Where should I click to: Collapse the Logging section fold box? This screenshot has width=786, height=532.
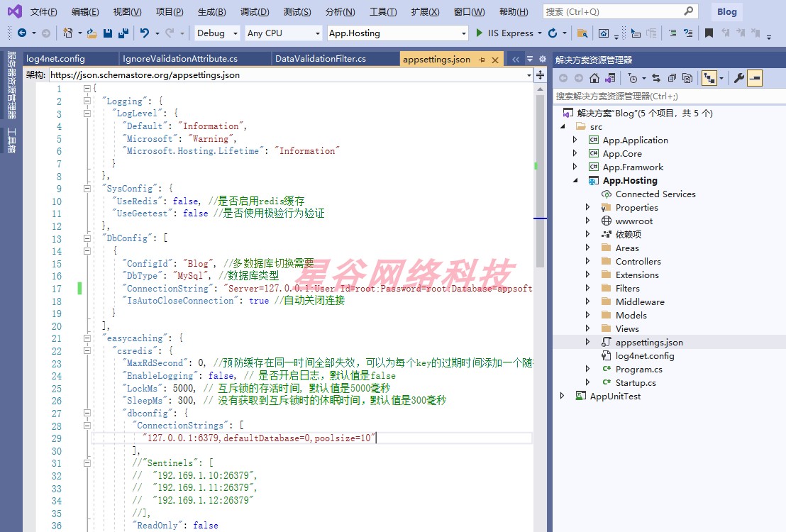(87, 101)
